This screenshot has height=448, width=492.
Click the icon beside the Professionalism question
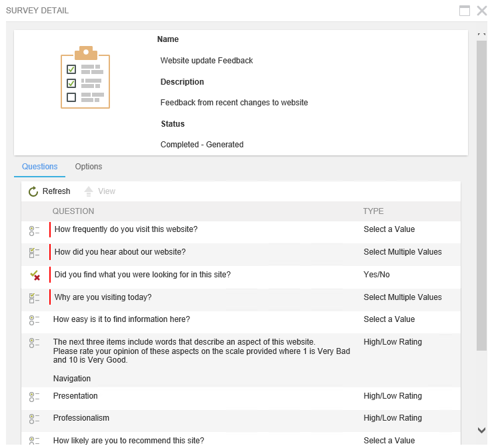click(x=35, y=419)
